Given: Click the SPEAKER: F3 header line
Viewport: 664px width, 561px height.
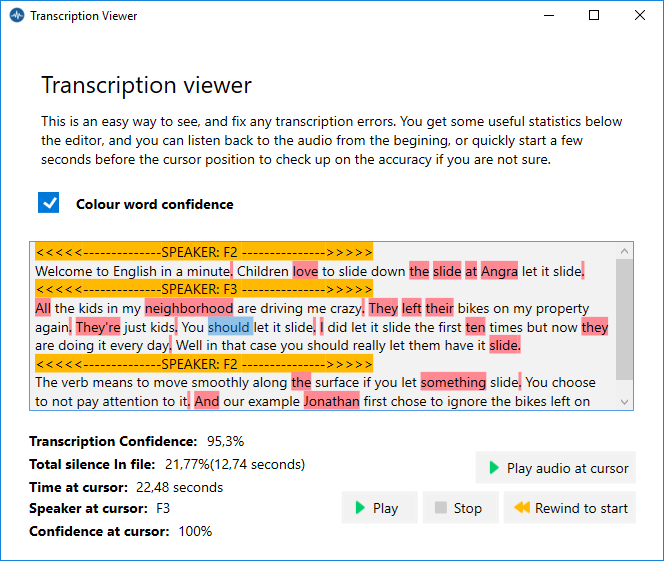Looking at the screenshot, I should pos(204,290).
